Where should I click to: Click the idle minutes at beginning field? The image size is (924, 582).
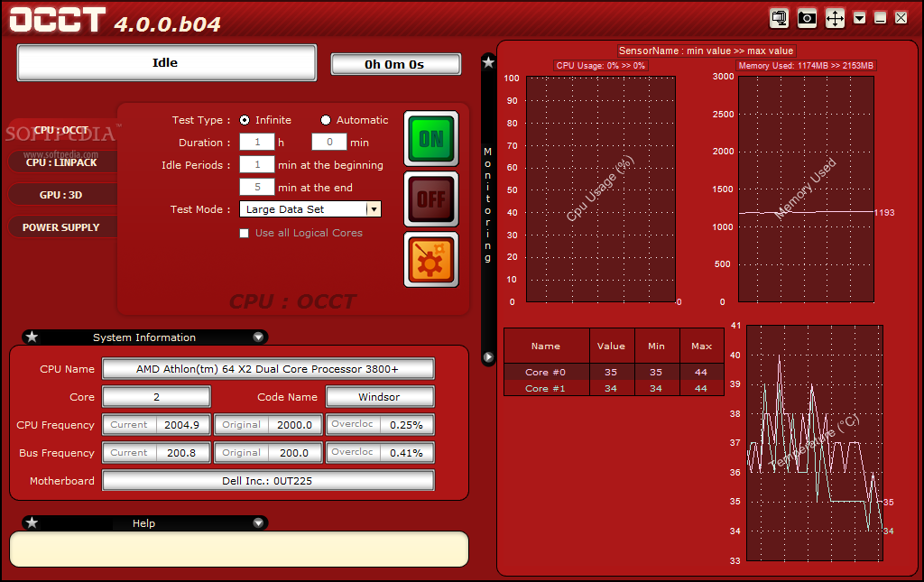(x=257, y=164)
